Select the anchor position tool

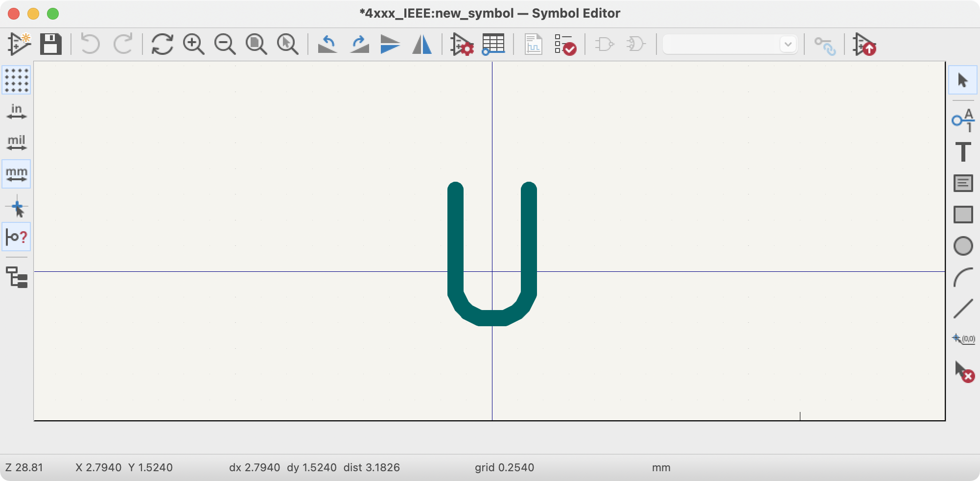click(962, 338)
